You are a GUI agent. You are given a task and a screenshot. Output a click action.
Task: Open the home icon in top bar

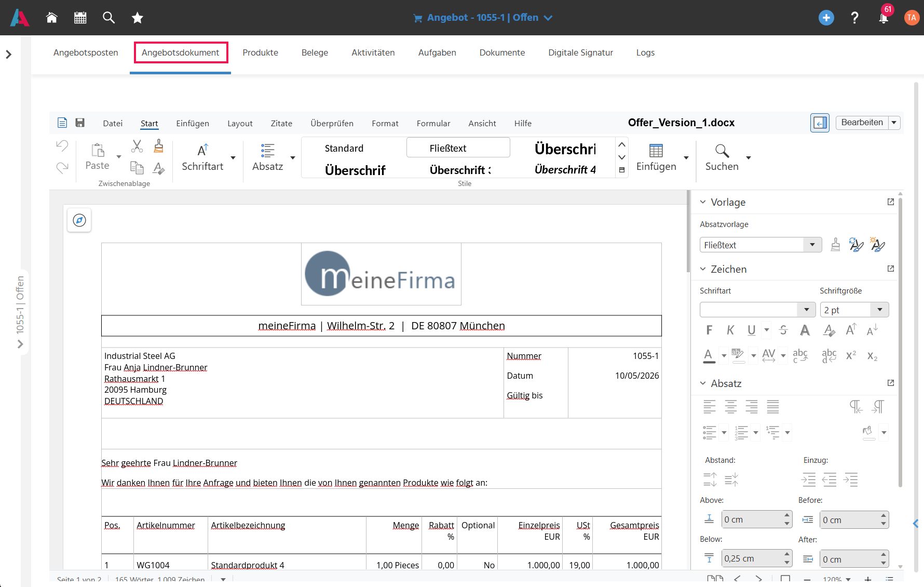click(51, 18)
